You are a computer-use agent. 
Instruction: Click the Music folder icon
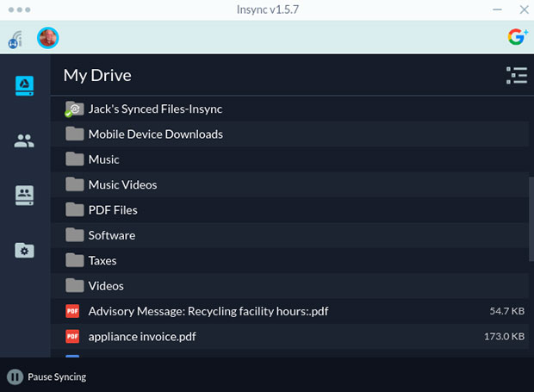pos(75,159)
